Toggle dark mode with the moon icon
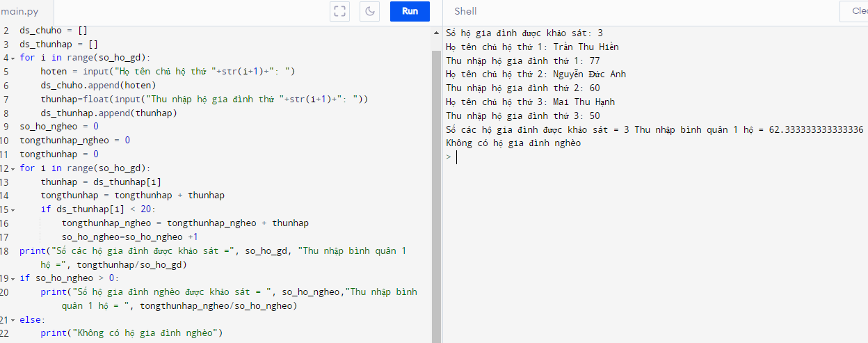868x343 pixels. [369, 11]
